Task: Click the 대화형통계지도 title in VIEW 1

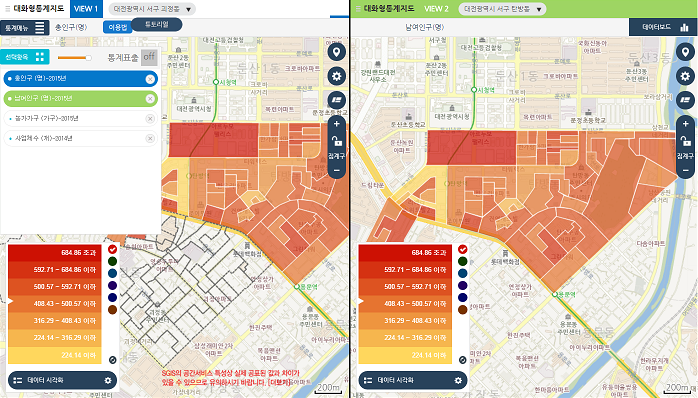Action: point(38,8)
